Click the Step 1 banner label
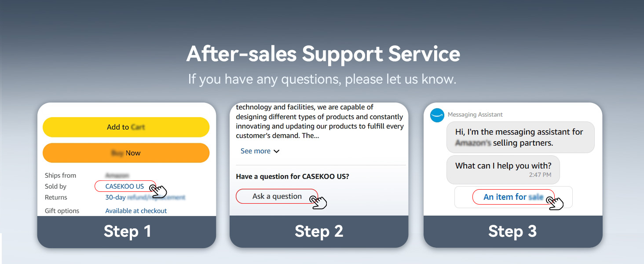Screen dimensions: 644x264 127,231
